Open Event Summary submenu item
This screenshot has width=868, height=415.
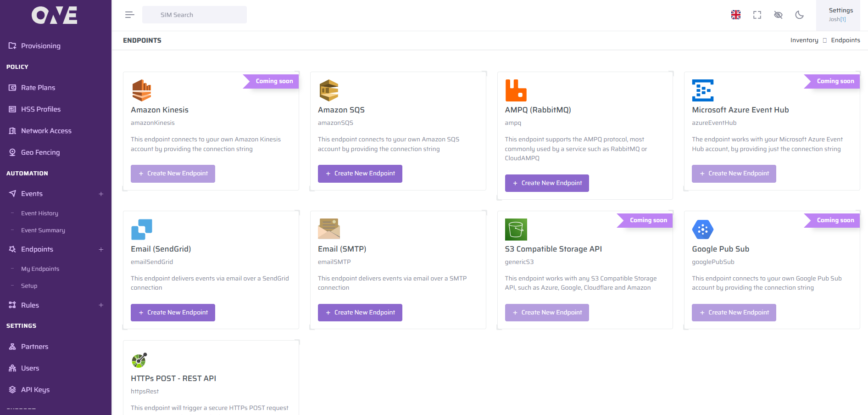coord(43,230)
